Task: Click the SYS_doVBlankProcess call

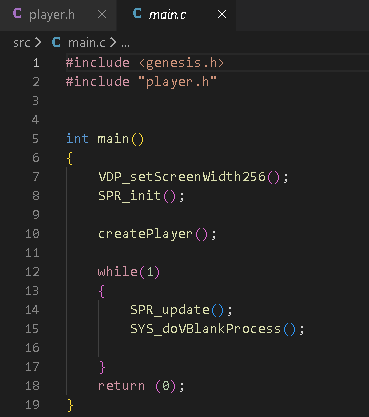Action: [x=206, y=329]
